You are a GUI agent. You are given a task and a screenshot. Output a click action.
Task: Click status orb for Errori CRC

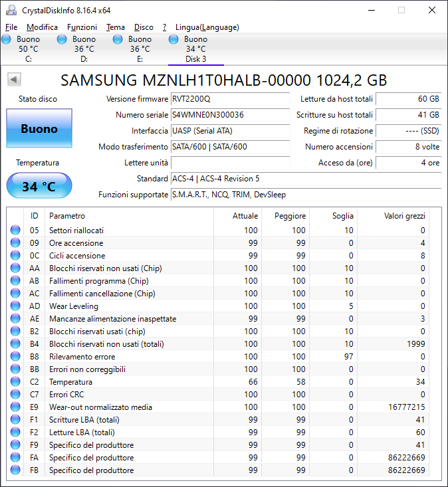click(x=15, y=394)
